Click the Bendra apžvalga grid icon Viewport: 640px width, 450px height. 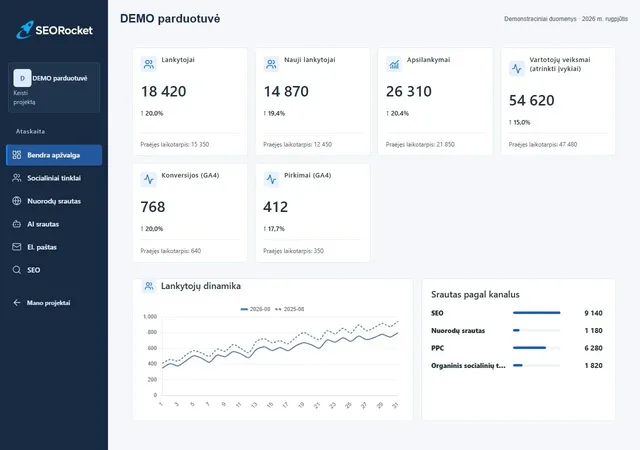[x=17, y=155]
